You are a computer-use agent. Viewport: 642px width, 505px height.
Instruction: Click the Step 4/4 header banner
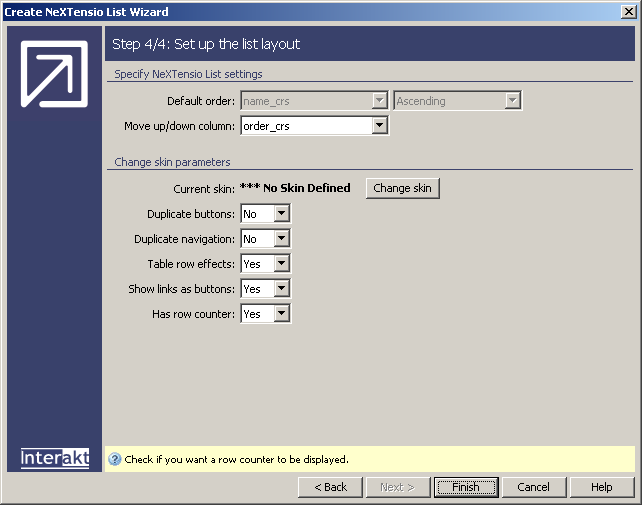tap(369, 44)
